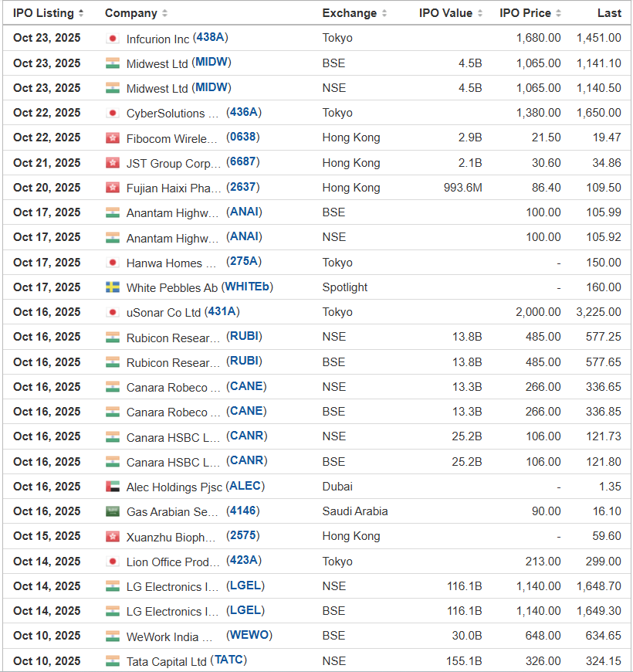Select the Dubai exchange cell
Image resolution: width=633 pixels, height=672 pixels.
(337, 487)
